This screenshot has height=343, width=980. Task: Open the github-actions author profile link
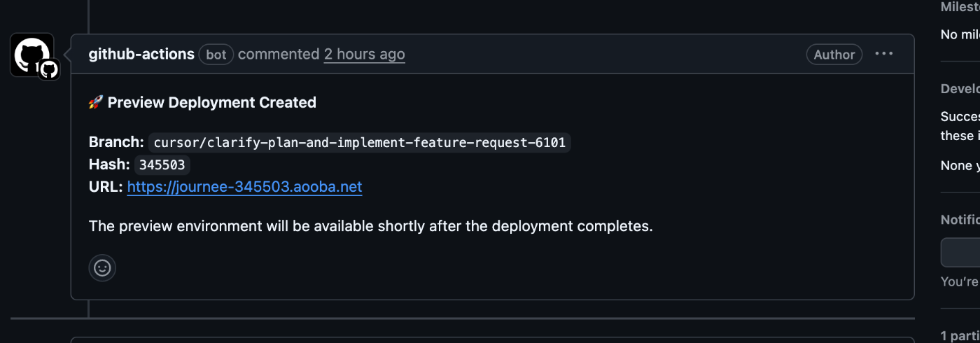tap(141, 54)
